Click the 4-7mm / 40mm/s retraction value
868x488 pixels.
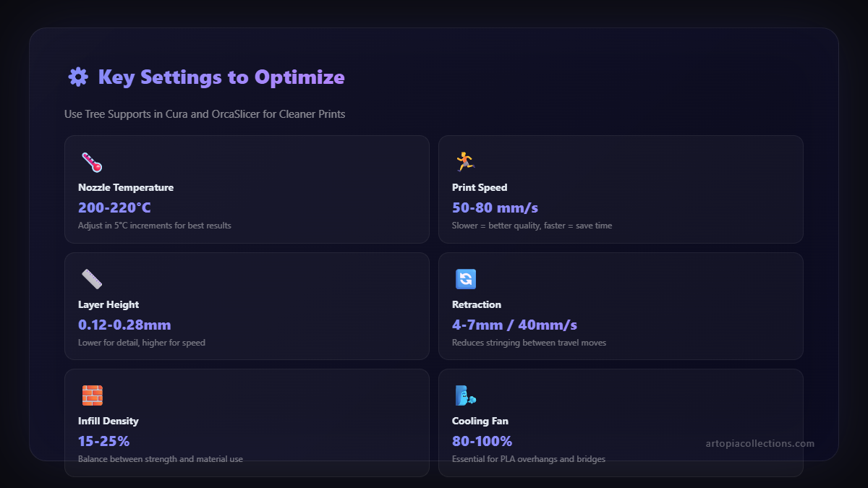(x=514, y=325)
